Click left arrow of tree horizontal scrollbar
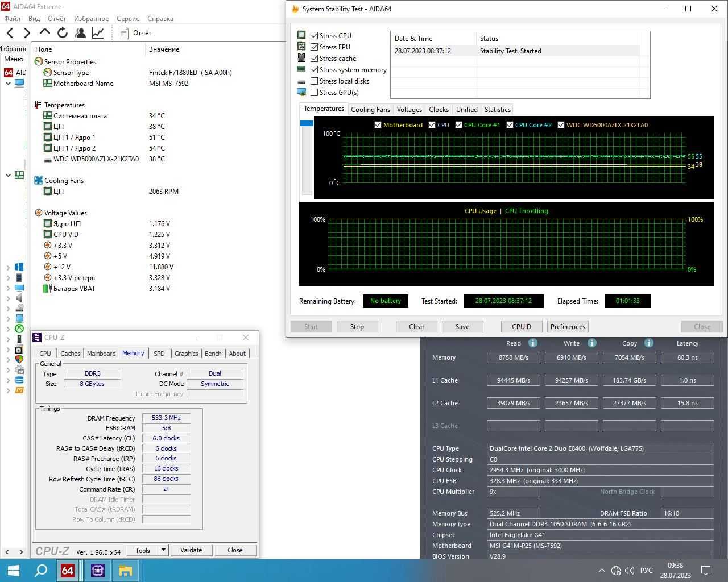728x582 pixels. tap(6, 552)
